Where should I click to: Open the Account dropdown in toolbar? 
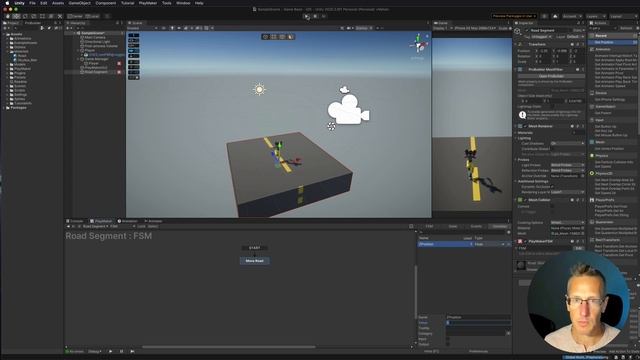571,16
